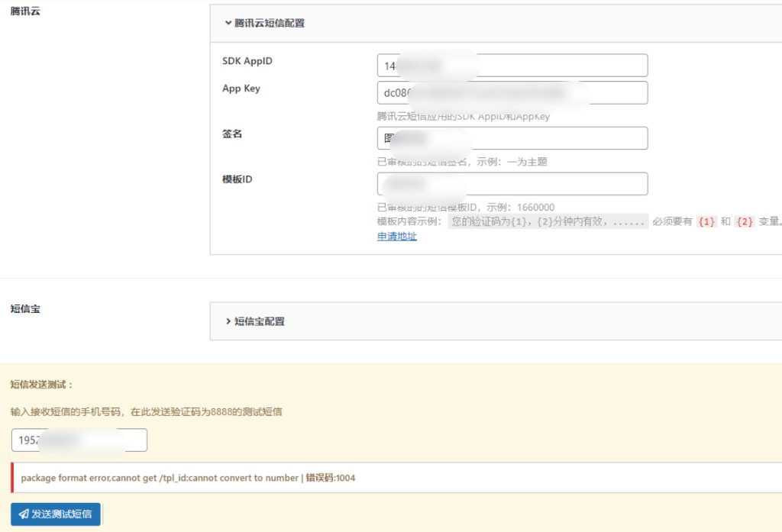The height and width of the screenshot is (532, 782).
Task: Click the 发送测试短信 button
Action: tap(55, 514)
